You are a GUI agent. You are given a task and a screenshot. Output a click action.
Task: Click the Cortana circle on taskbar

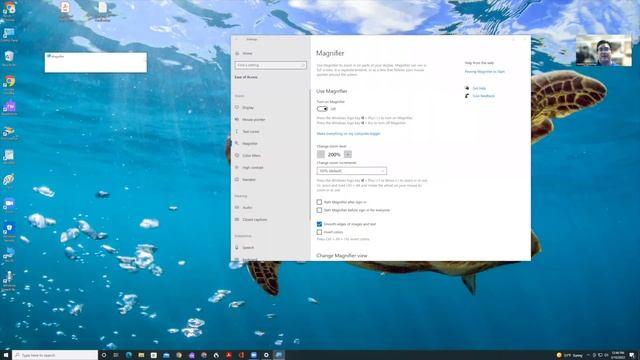coord(104,355)
